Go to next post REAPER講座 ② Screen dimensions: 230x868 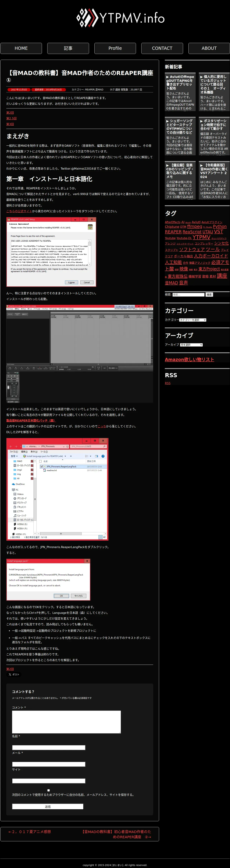[x=116, y=834]
